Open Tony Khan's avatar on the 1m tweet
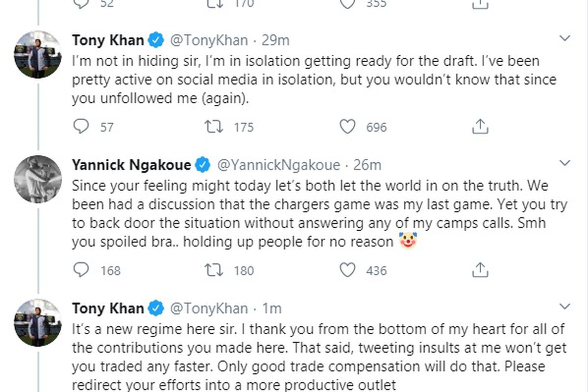Viewport: 588px width, 392px height. pos(37,322)
